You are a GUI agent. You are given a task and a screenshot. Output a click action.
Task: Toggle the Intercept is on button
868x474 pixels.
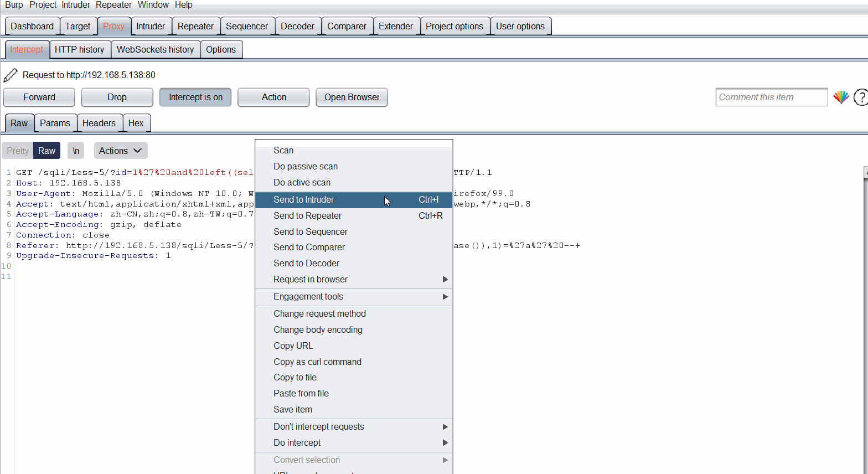(195, 97)
